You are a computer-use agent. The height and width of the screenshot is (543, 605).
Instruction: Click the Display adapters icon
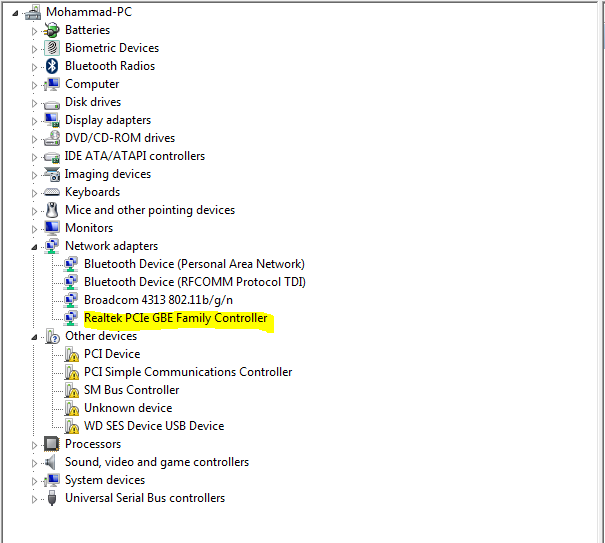pos(52,120)
